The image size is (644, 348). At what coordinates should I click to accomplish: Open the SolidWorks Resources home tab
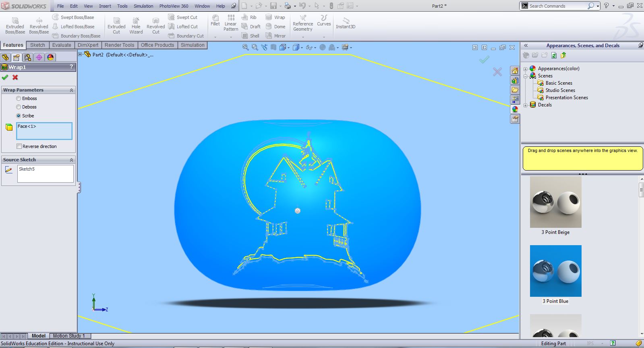click(515, 71)
